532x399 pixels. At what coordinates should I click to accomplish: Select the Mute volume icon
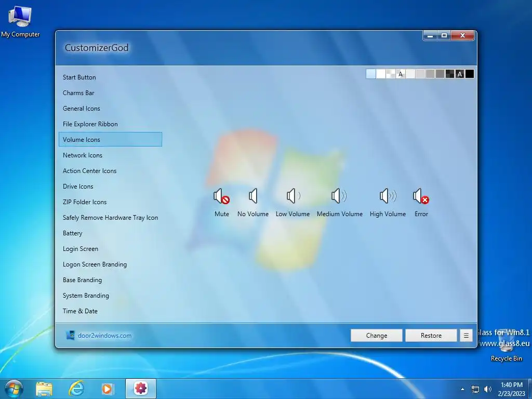pos(221,196)
